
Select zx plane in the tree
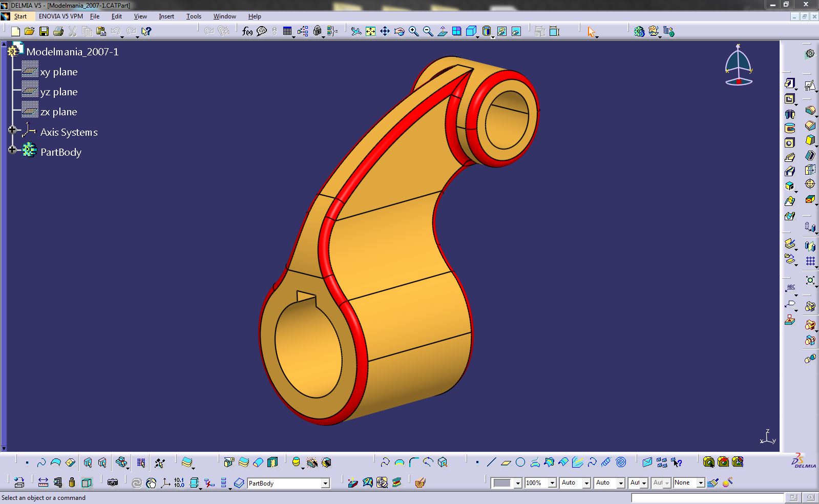pos(59,112)
